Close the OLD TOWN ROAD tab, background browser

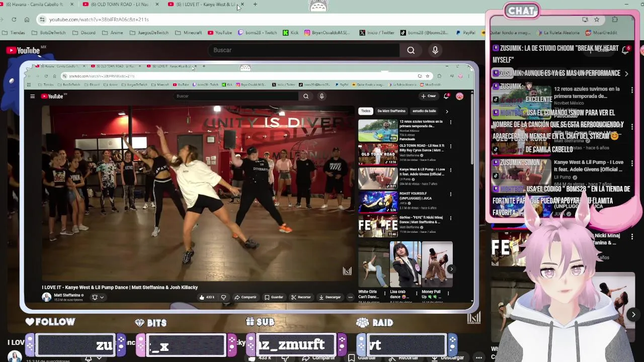pos(157,5)
